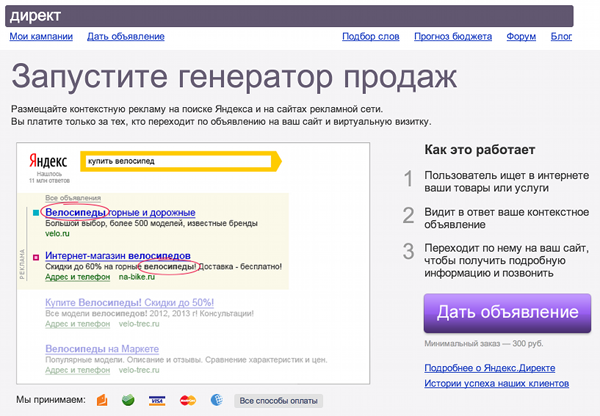Click the large purple Дать объявление button
This screenshot has width=600, height=416.
pos(507,313)
